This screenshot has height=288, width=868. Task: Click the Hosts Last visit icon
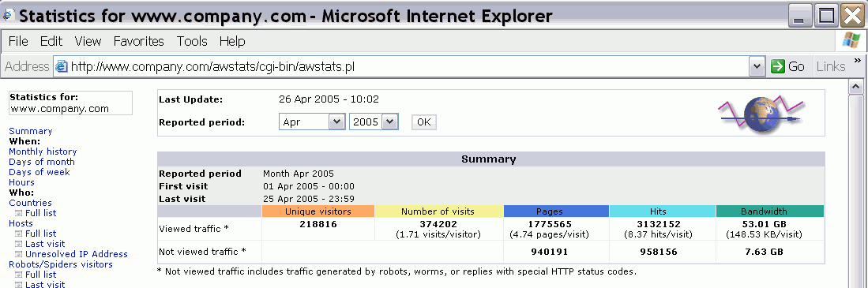pyautogui.click(x=19, y=244)
